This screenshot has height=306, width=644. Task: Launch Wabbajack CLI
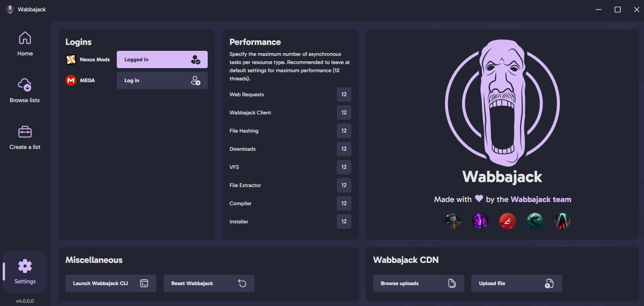(111, 283)
